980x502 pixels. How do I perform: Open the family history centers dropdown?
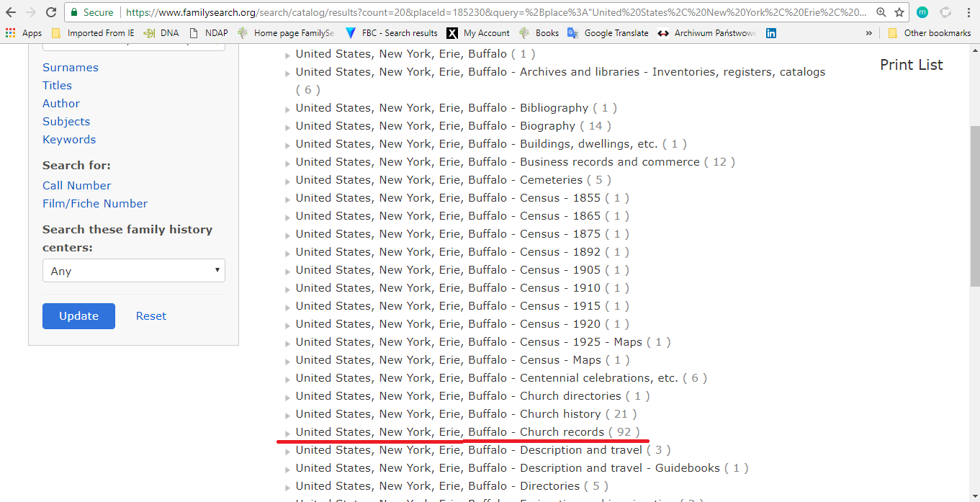133,271
